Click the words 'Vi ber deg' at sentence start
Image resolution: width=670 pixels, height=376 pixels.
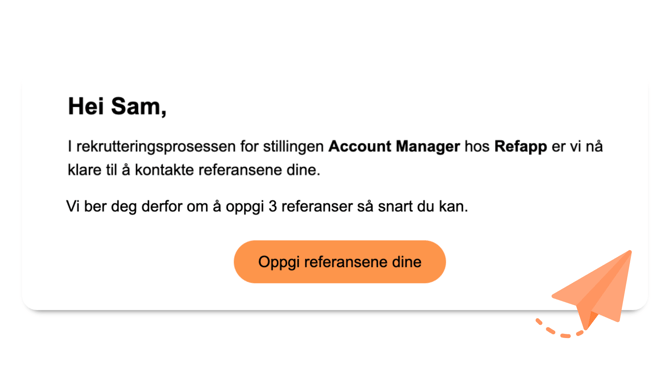tap(102, 206)
